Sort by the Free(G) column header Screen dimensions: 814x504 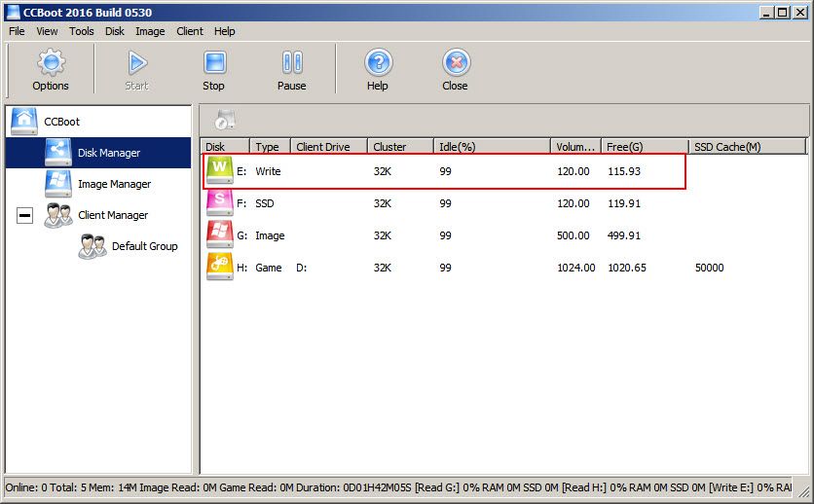(x=645, y=147)
